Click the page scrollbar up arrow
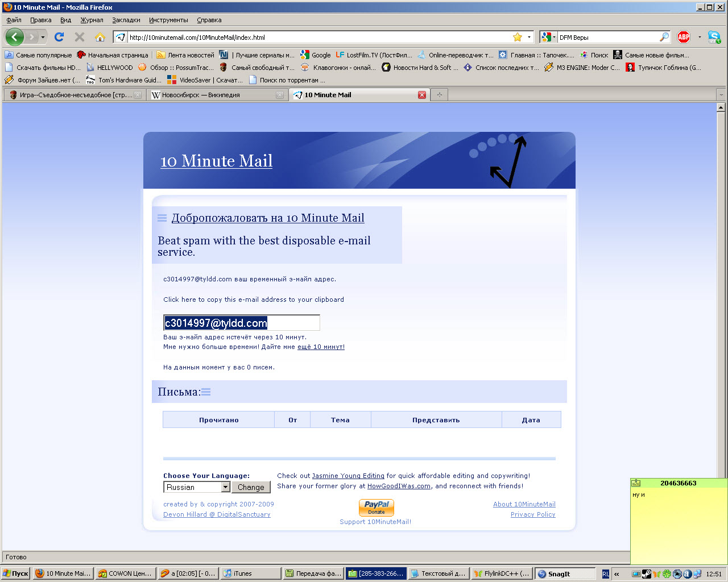This screenshot has height=582, width=728. 721,107
